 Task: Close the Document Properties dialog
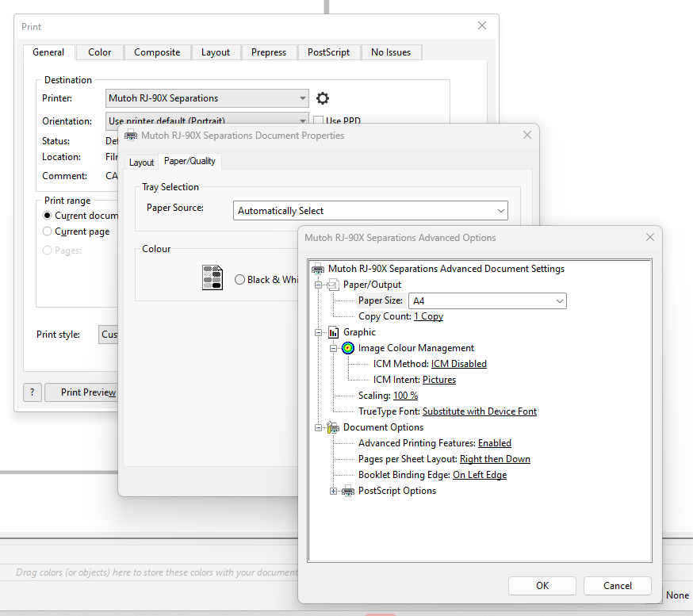pyautogui.click(x=527, y=135)
